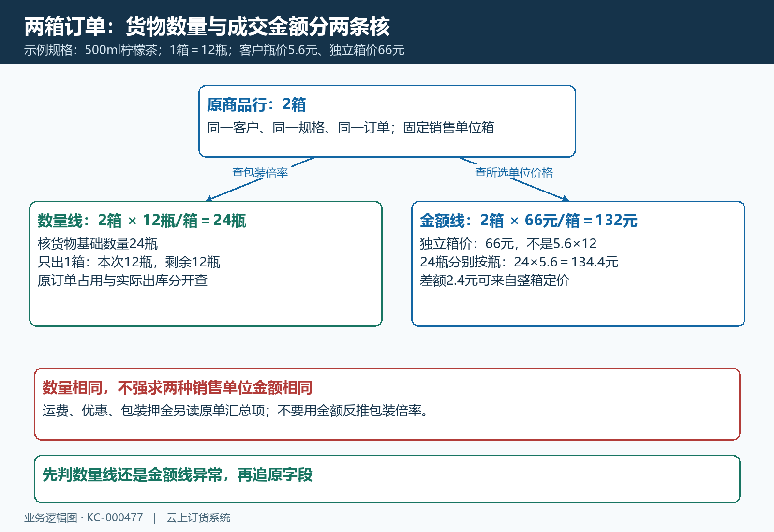Click the line 只出1箱：本次12瓶，剩余12瓶

(129, 262)
